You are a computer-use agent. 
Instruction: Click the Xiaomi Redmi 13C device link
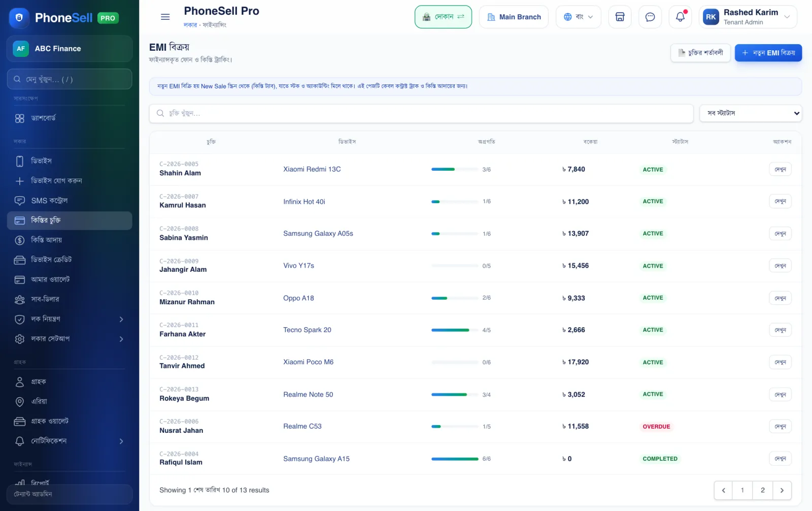tap(312, 169)
